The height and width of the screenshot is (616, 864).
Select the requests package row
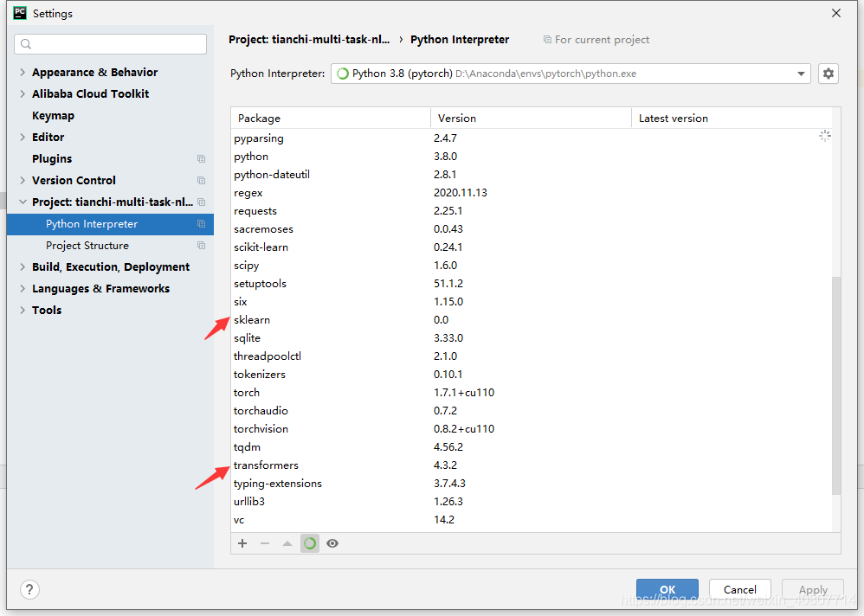532,211
